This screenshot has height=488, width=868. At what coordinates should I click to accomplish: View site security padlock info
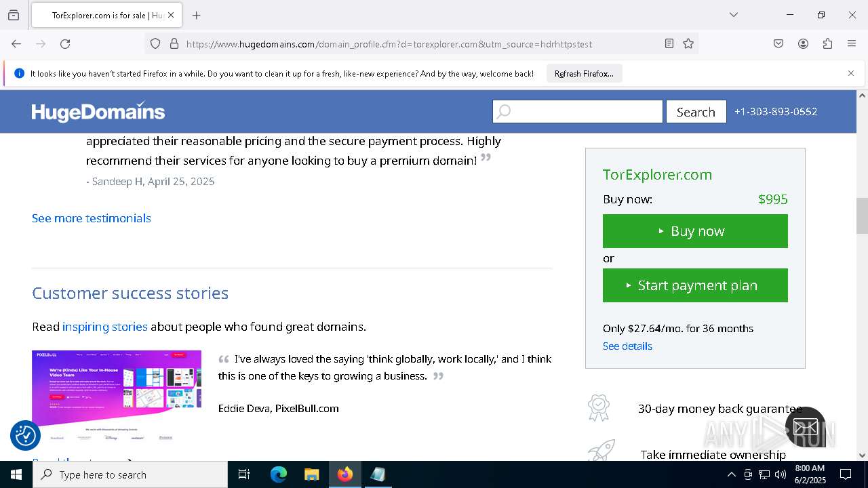coord(174,43)
